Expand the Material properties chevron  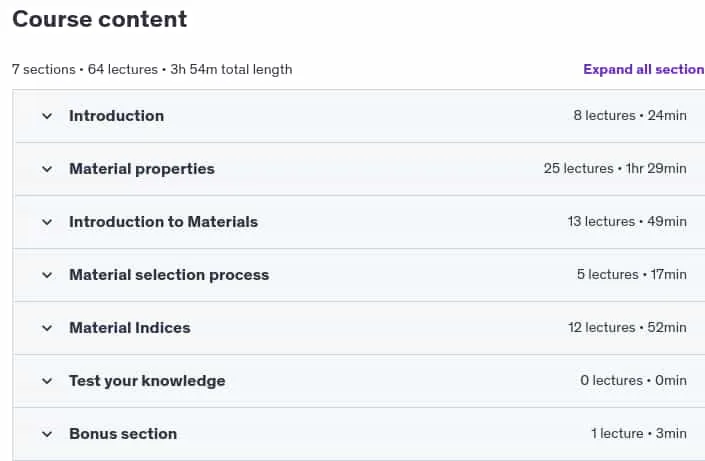coord(47,169)
